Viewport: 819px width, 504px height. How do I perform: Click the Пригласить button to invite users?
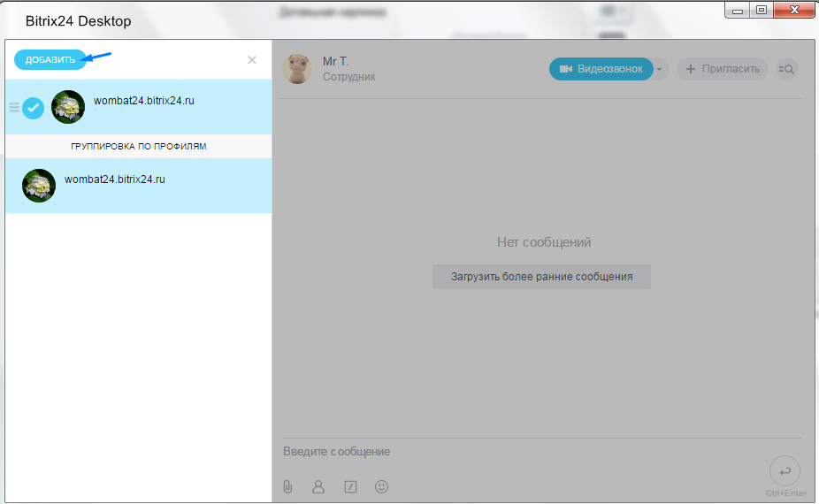pyautogui.click(x=723, y=69)
